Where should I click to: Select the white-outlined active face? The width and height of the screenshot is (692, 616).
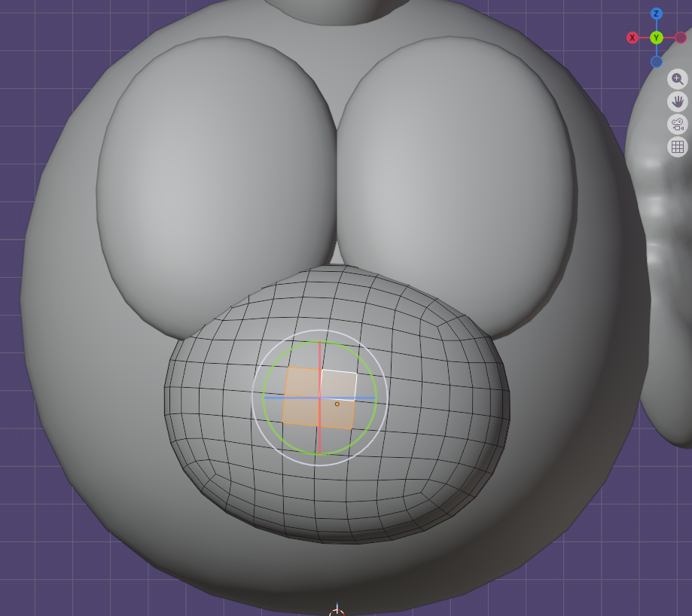click(x=338, y=384)
